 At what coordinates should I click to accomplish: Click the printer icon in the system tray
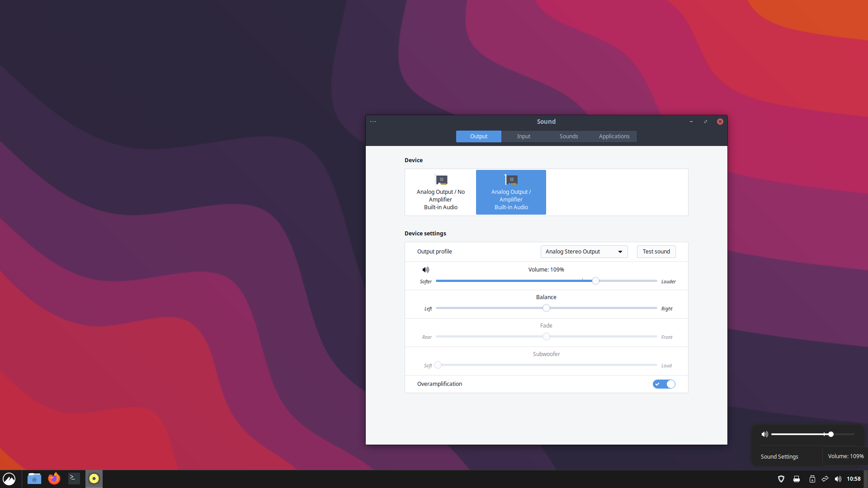(797, 478)
